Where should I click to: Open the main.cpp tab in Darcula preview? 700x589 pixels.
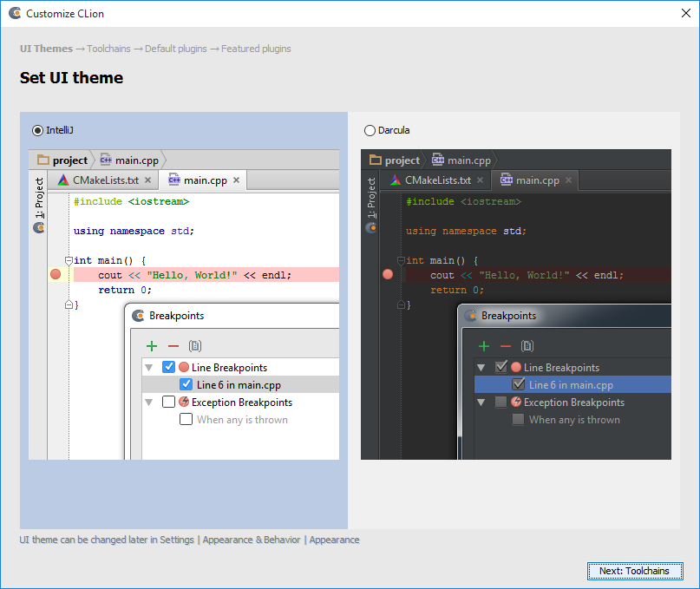537,180
